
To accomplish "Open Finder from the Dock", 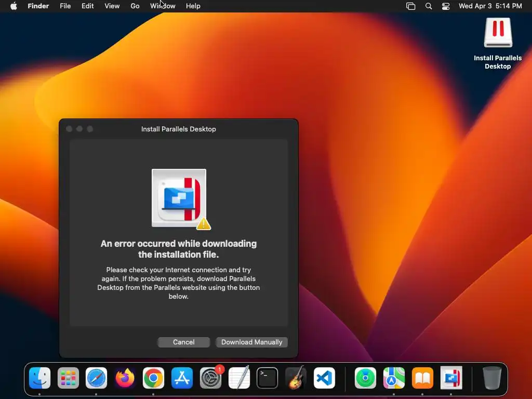I will (x=39, y=378).
